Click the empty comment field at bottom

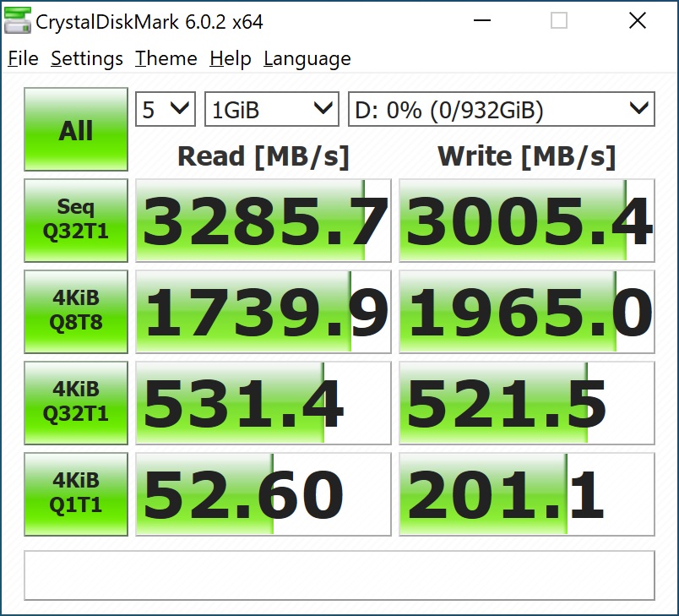tap(339, 575)
